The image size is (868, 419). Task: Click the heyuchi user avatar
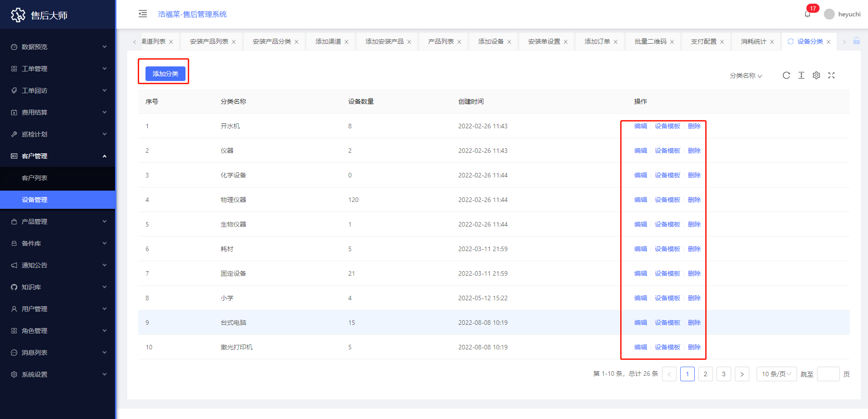pos(829,14)
